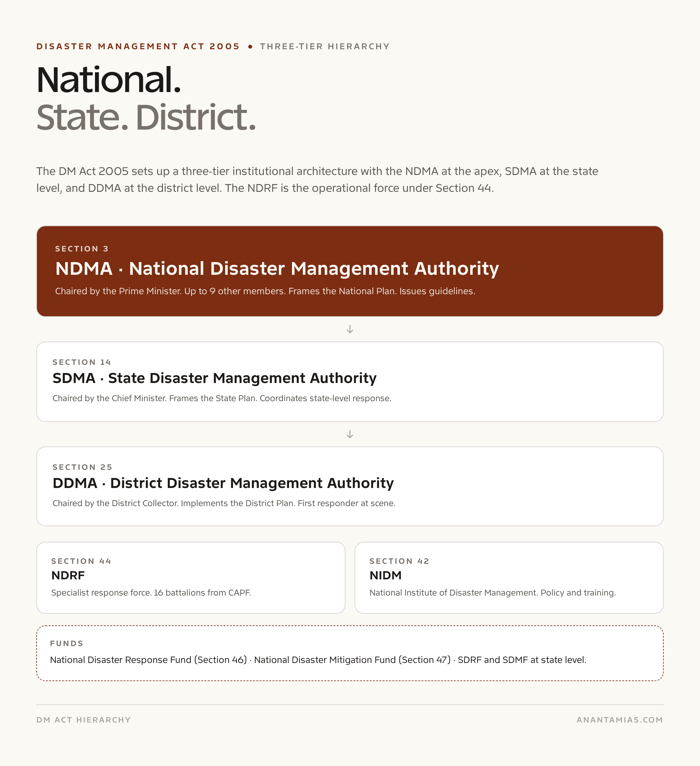Viewport: 700px width, 766px height.
Task: Click the 'SECTION 25' label
Action: coord(82,467)
